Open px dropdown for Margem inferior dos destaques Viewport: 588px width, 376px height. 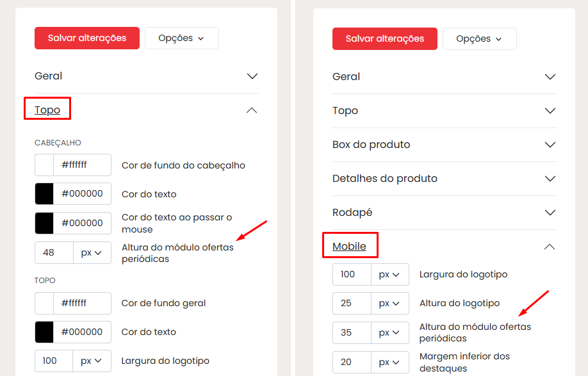pos(389,362)
